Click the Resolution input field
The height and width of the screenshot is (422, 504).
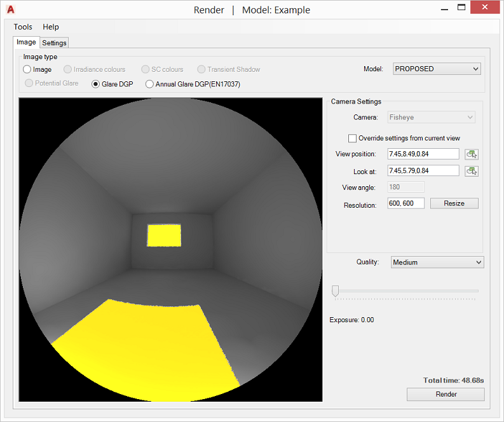click(x=405, y=204)
